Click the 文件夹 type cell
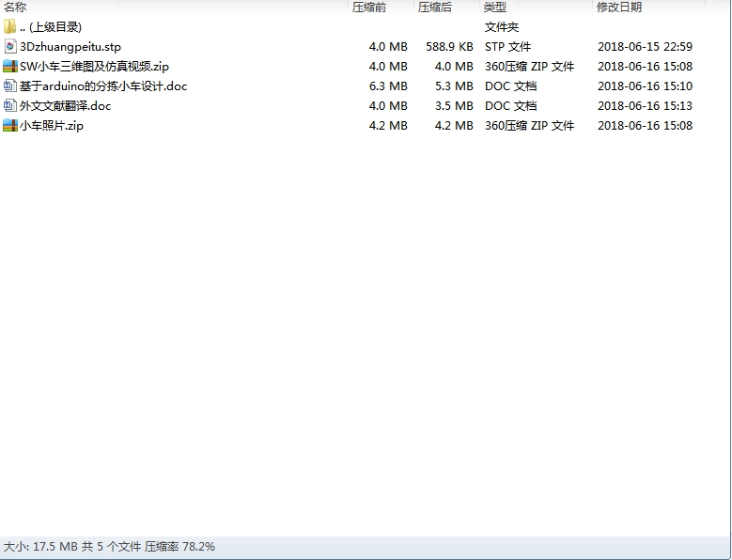This screenshot has height=560, width=732. click(x=502, y=27)
